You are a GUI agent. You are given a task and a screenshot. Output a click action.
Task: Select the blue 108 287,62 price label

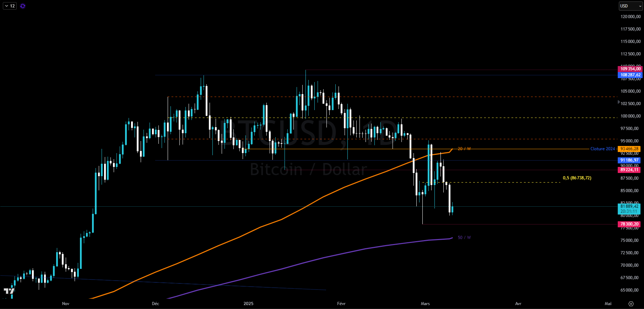pos(630,75)
